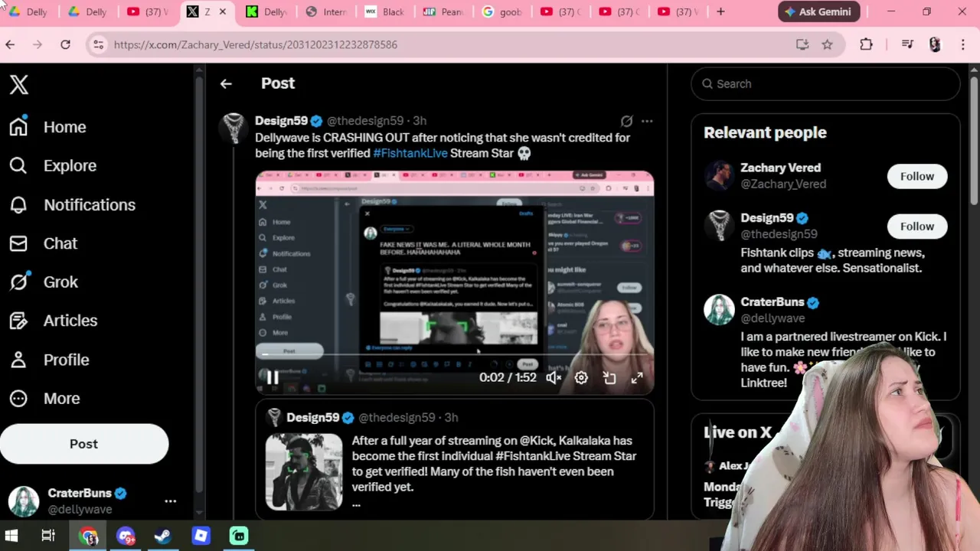Open the #FishtankLive hashtag in the main post
The width and height of the screenshot is (980, 551).
[410, 153]
